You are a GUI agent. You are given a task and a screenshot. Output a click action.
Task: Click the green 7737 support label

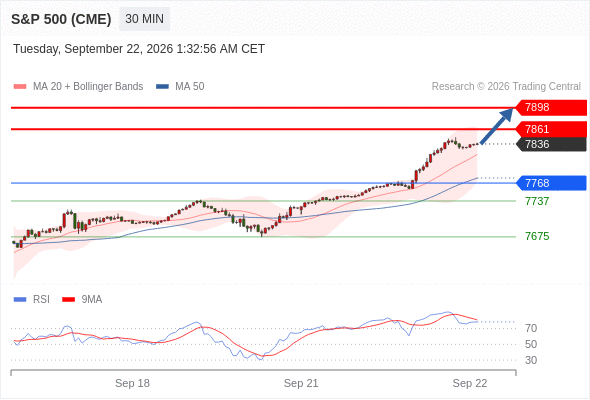[537, 201]
